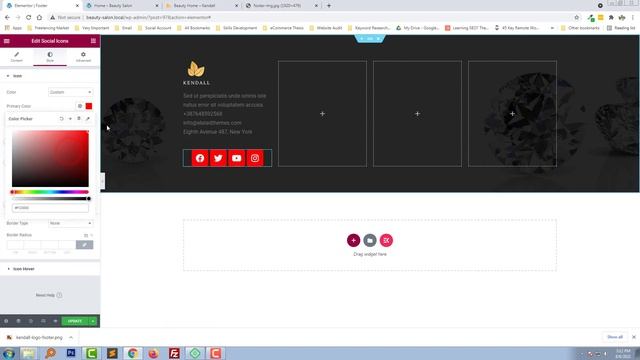Click Show all downloads
Viewport: 640px width, 360px height.
coord(615,337)
